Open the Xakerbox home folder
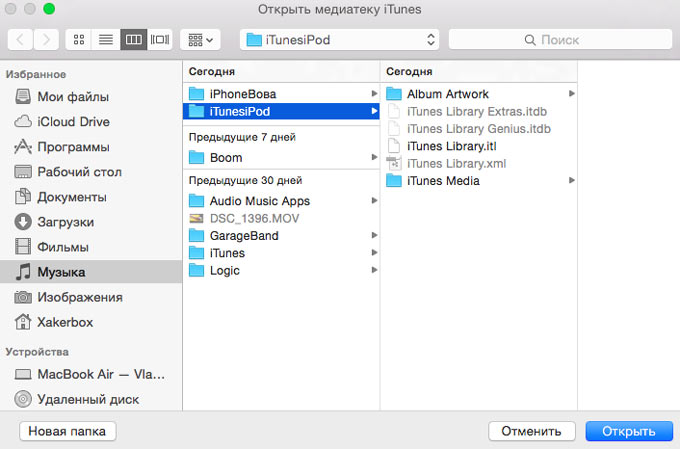This screenshot has width=680, height=449. point(91,322)
